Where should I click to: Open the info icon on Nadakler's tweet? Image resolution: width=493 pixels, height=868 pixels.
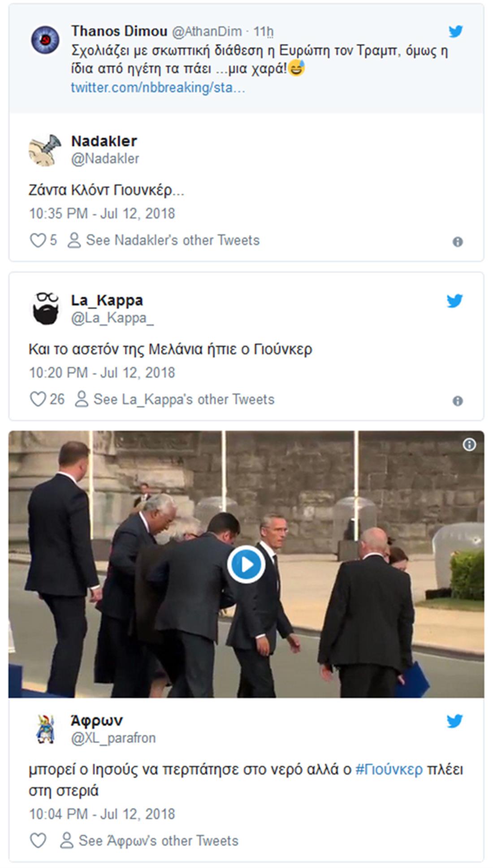click(x=457, y=242)
